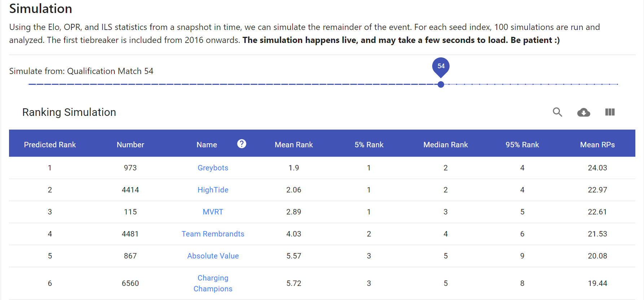Open the table search icon
The height and width of the screenshot is (300, 644).
557,112
